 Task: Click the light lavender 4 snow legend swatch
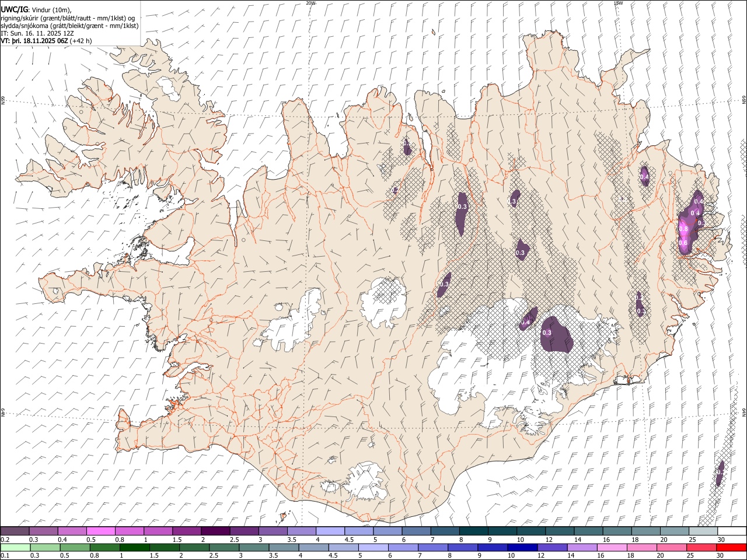coord(330,531)
